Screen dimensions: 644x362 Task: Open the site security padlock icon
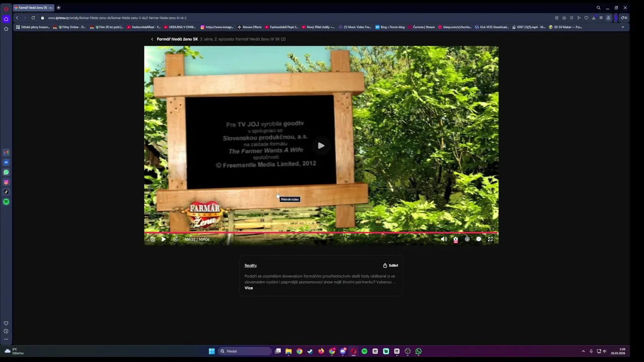[x=43, y=18]
